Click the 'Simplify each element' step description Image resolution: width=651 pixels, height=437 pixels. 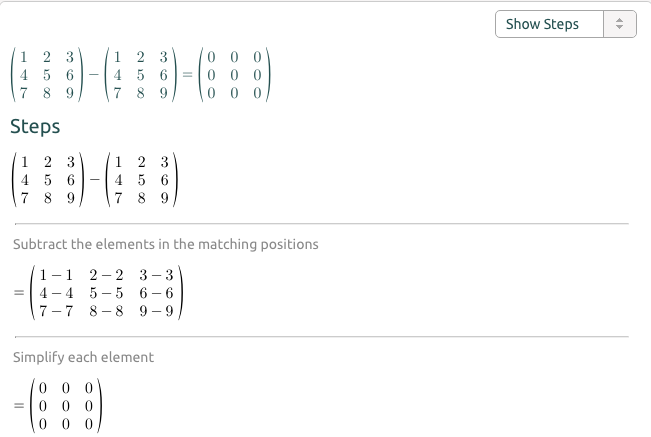(83, 357)
